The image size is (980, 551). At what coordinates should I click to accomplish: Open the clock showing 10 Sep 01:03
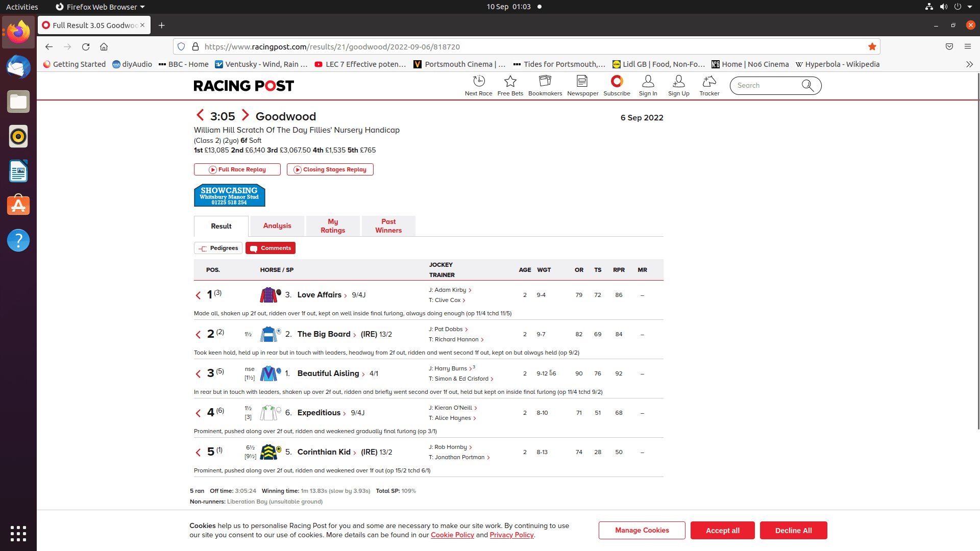(x=508, y=7)
